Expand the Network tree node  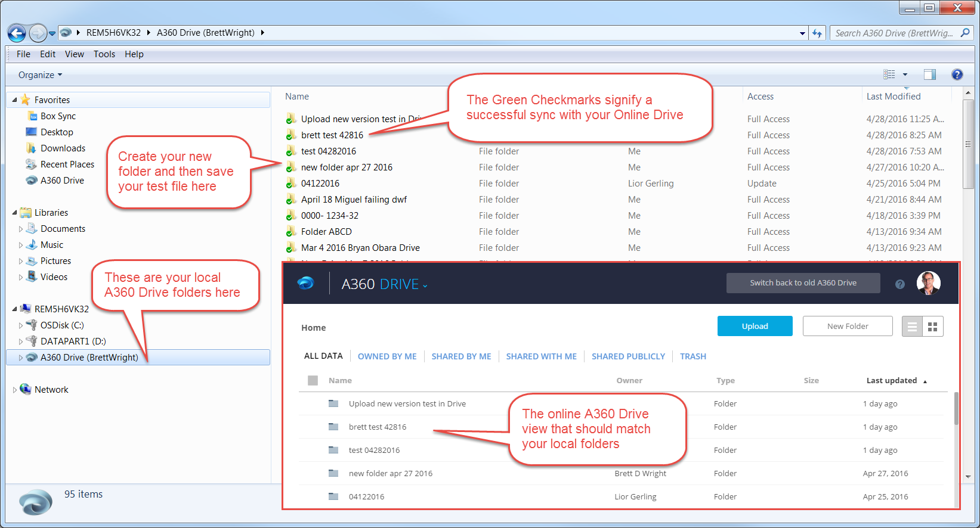click(x=15, y=390)
